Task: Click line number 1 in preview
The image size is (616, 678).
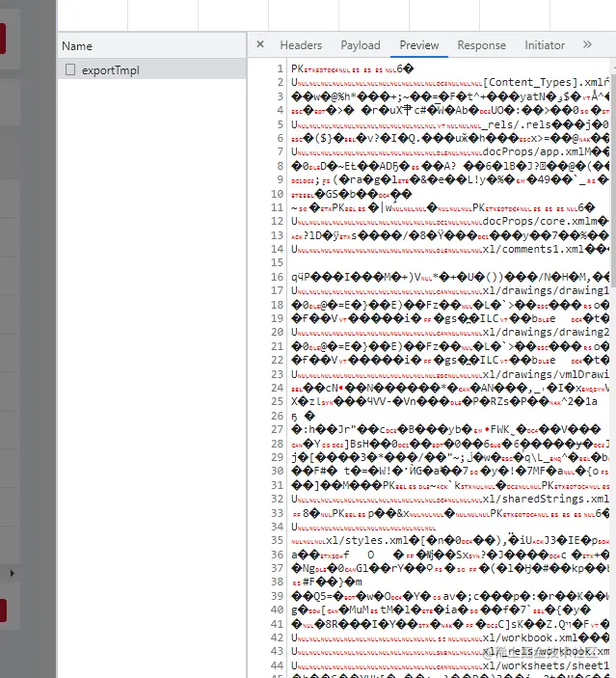Action: point(281,68)
